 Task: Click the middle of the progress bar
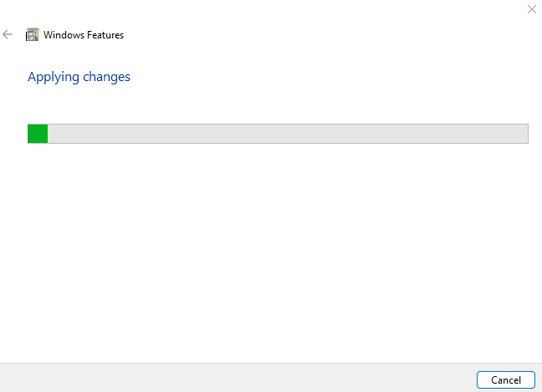coord(278,134)
